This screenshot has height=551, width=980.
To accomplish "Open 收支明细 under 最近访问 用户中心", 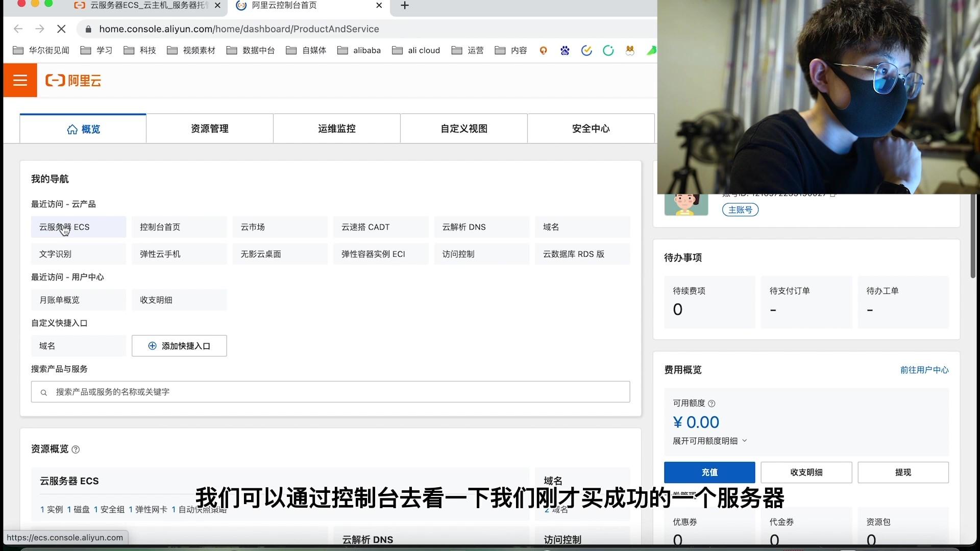I will pos(179,300).
